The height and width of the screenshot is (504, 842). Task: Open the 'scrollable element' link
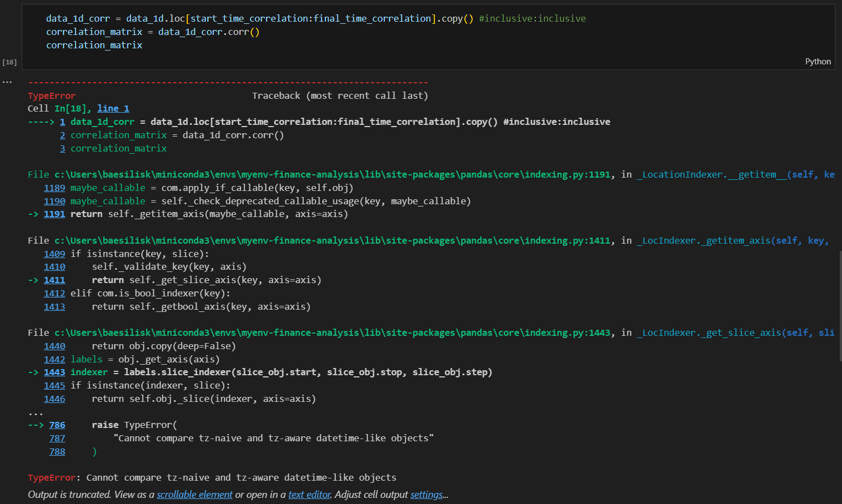(x=194, y=495)
